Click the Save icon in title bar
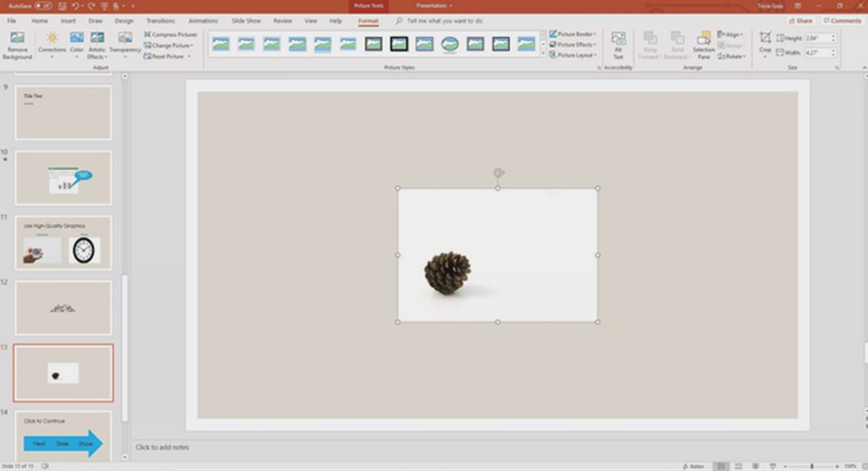Viewport: 868px width, 471px height. coord(62,6)
